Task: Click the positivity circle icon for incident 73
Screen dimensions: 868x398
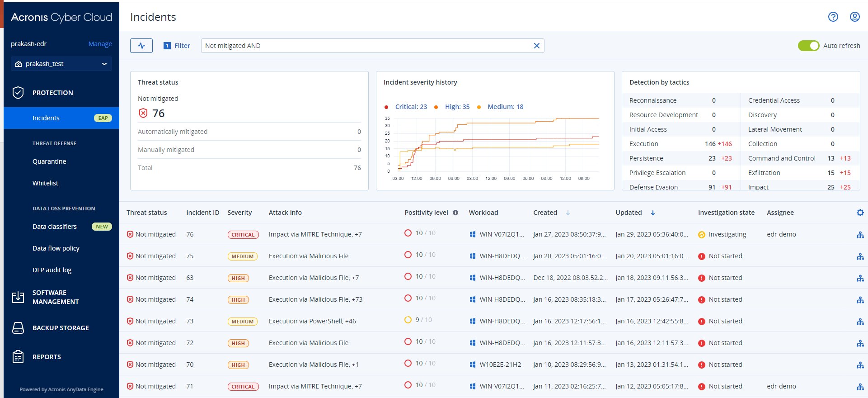Action: pyautogui.click(x=408, y=320)
